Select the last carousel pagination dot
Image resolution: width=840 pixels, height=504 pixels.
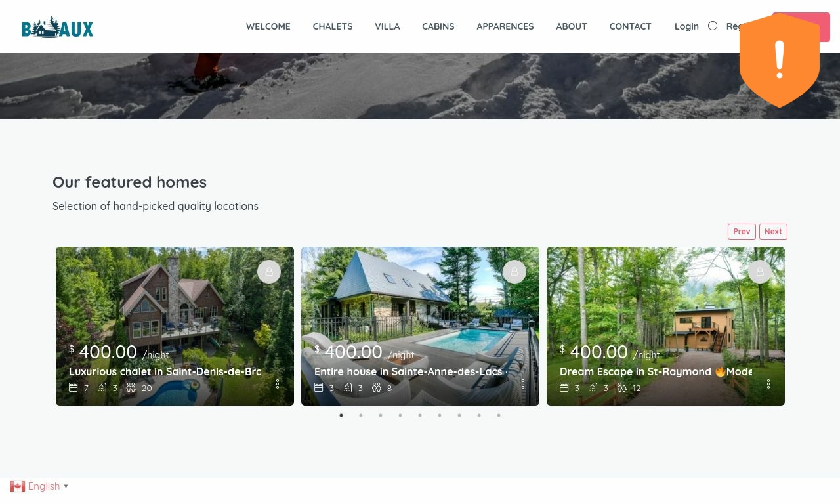pos(499,415)
